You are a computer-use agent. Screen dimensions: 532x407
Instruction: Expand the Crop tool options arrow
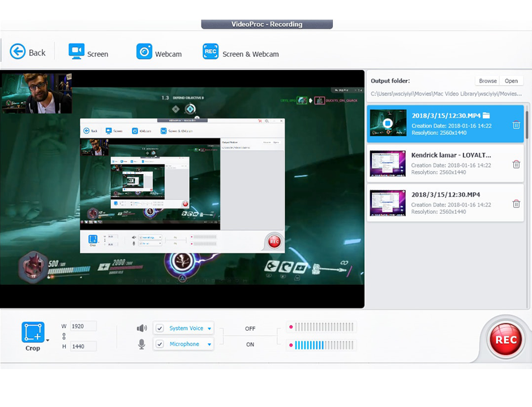48,340
